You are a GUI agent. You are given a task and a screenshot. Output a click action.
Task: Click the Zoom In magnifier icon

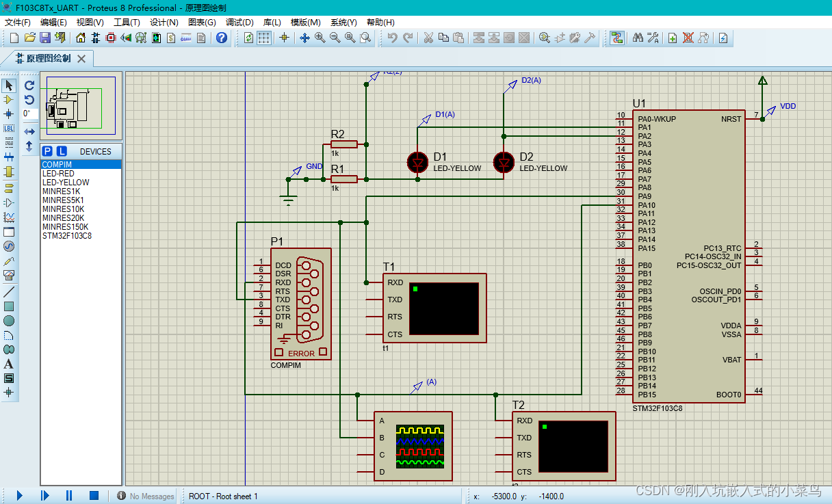(x=319, y=38)
